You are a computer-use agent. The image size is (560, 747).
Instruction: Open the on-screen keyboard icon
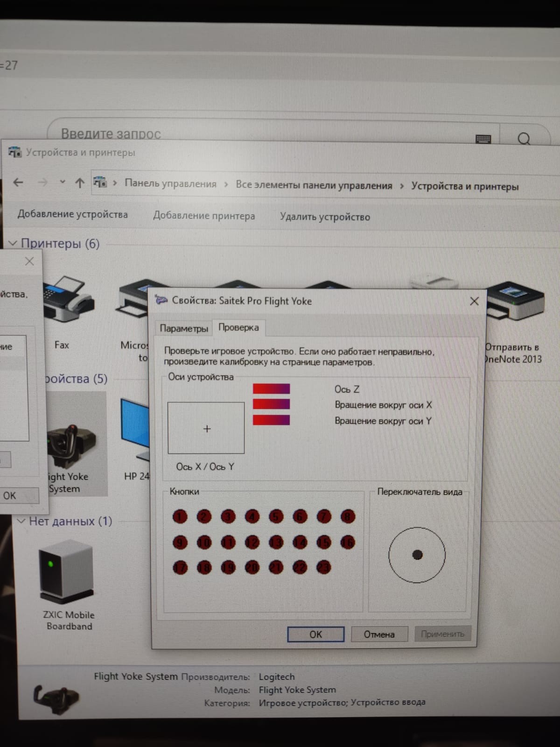point(483,139)
